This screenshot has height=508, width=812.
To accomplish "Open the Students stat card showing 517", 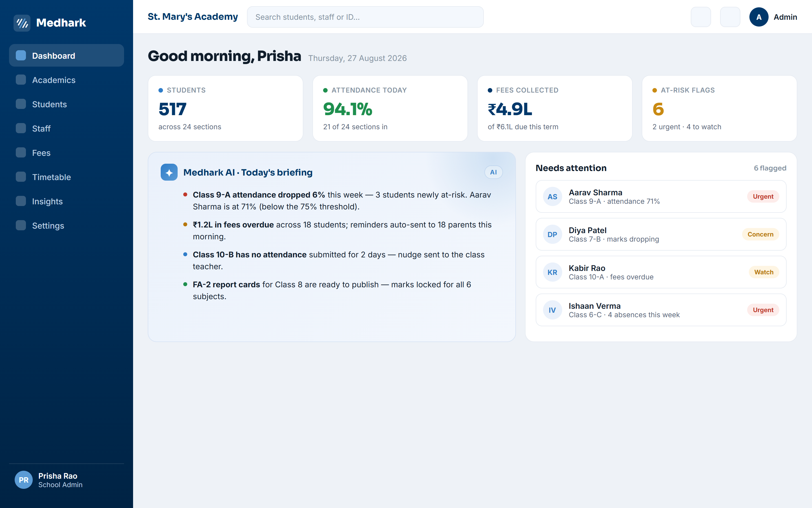I will (226, 109).
